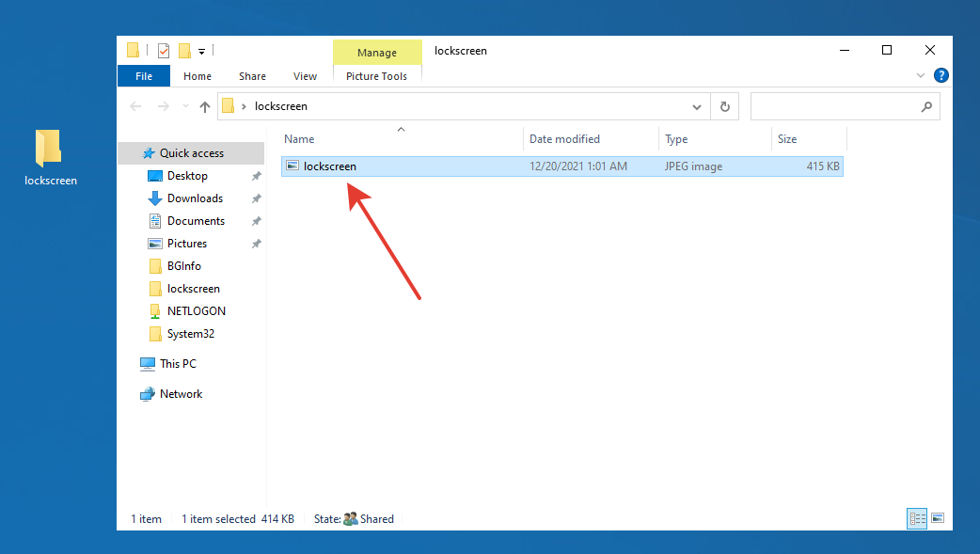Select Downloads in Quick access
The width and height of the screenshot is (980, 554).
pos(195,198)
